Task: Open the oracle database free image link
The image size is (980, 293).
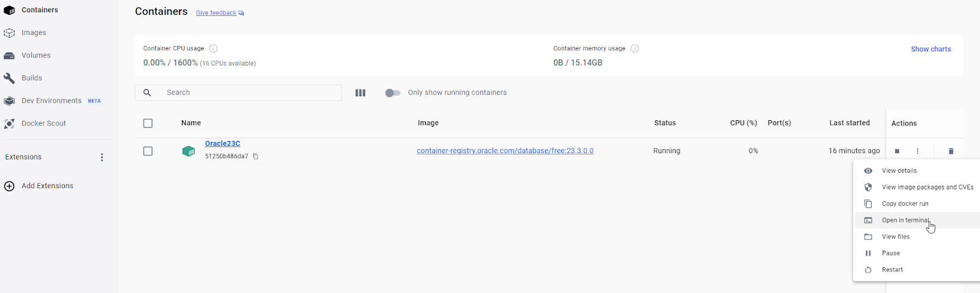Action: (505, 151)
